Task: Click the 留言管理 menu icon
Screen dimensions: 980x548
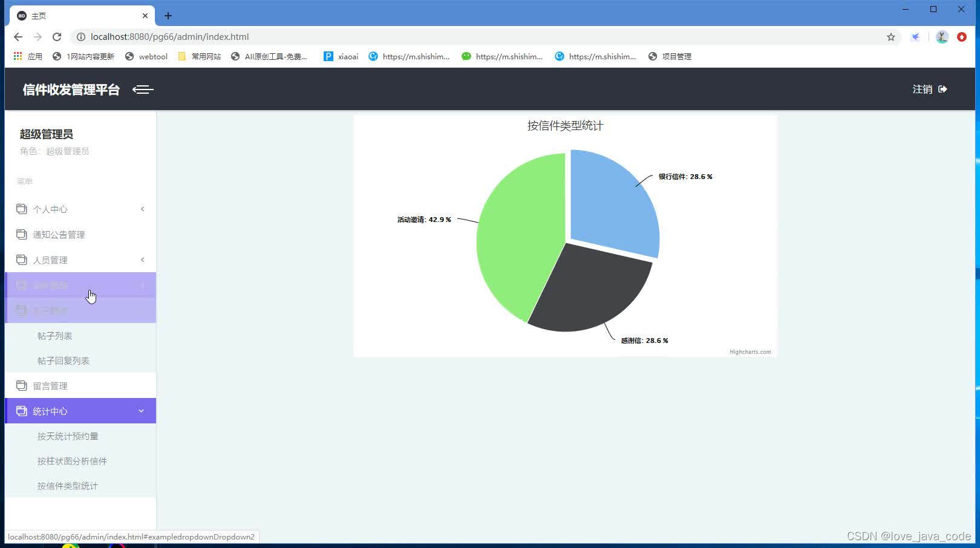Action: [21, 385]
